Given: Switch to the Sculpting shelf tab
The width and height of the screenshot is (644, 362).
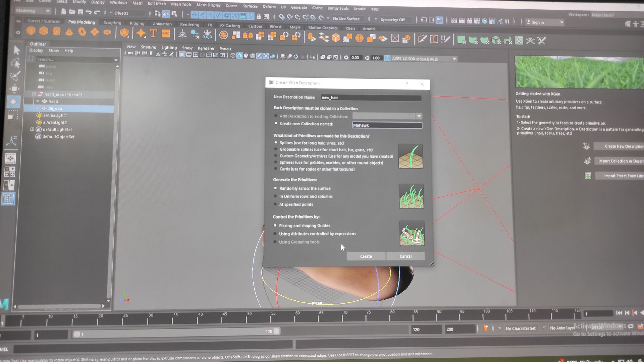Looking at the screenshot, I should (x=112, y=23).
